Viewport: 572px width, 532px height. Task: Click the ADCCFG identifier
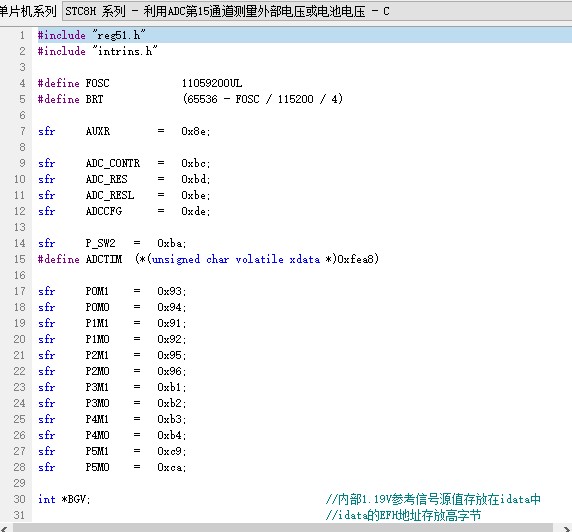tap(104, 212)
